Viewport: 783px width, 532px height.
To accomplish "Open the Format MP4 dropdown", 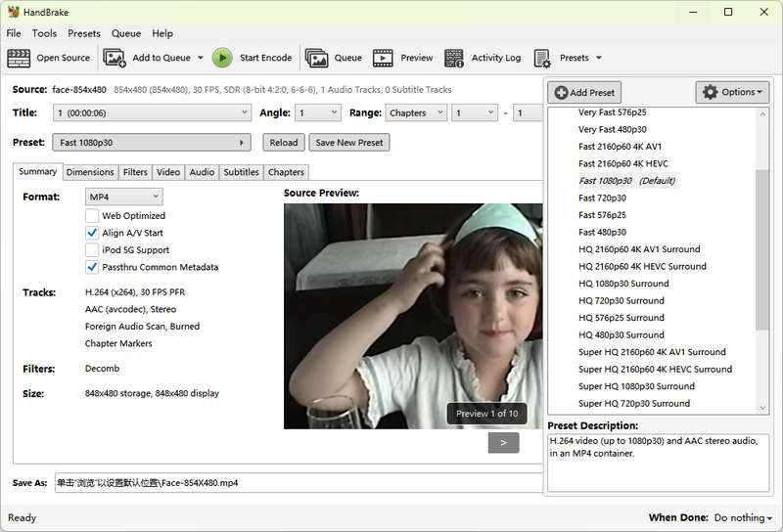I will [124, 197].
